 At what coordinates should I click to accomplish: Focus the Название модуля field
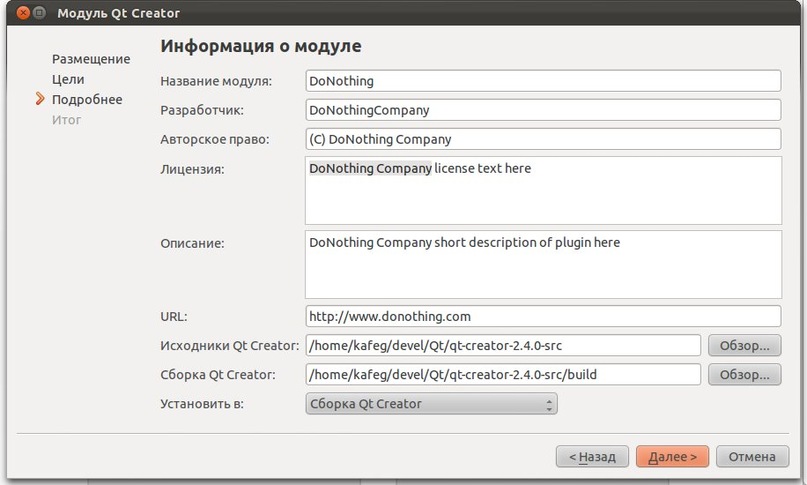click(x=542, y=81)
